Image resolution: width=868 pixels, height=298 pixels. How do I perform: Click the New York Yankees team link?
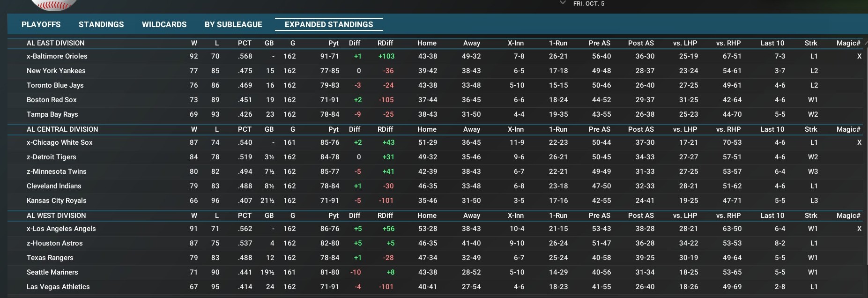click(x=56, y=71)
